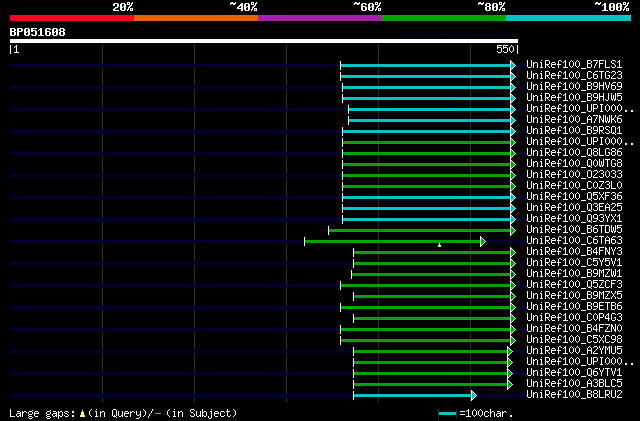Click the yellow gap symbol in Large gaps legend
This screenshot has width=640, height=421.
[x=82, y=414]
